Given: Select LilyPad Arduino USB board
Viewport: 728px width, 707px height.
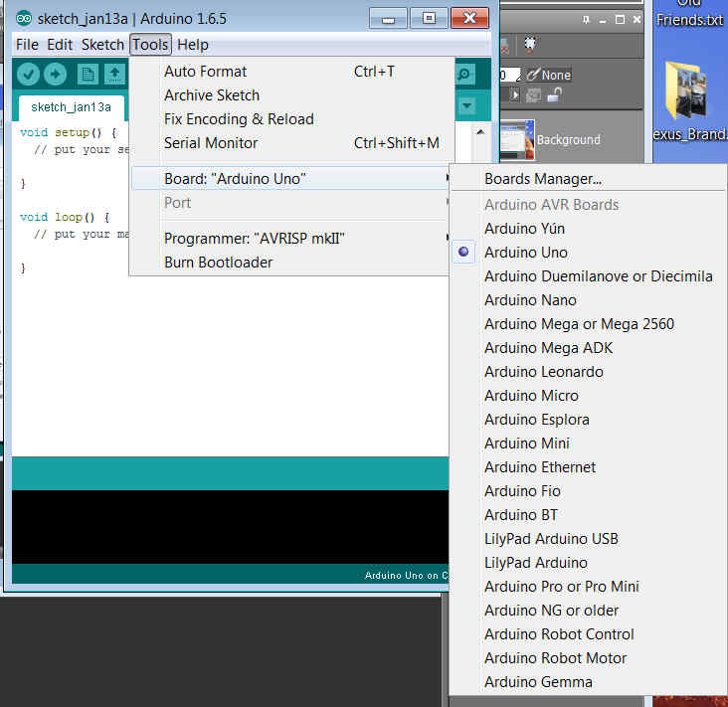Looking at the screenshot, I should (588, 539).
